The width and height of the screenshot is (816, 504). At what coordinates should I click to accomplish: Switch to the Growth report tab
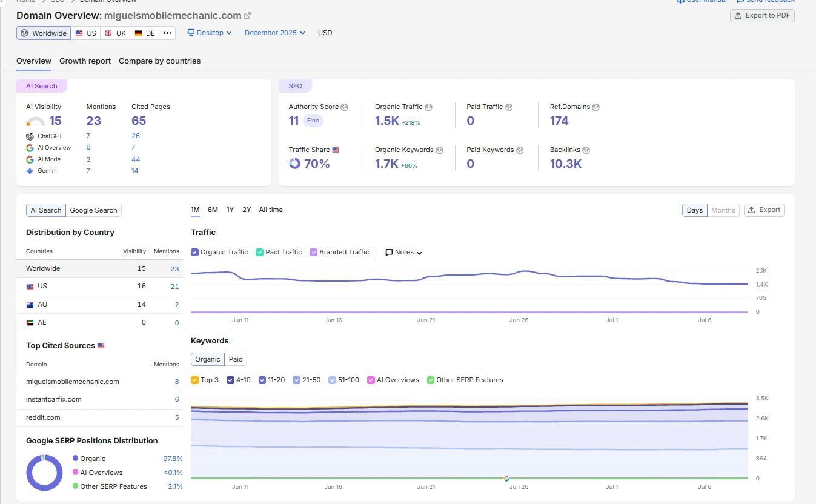85,61
